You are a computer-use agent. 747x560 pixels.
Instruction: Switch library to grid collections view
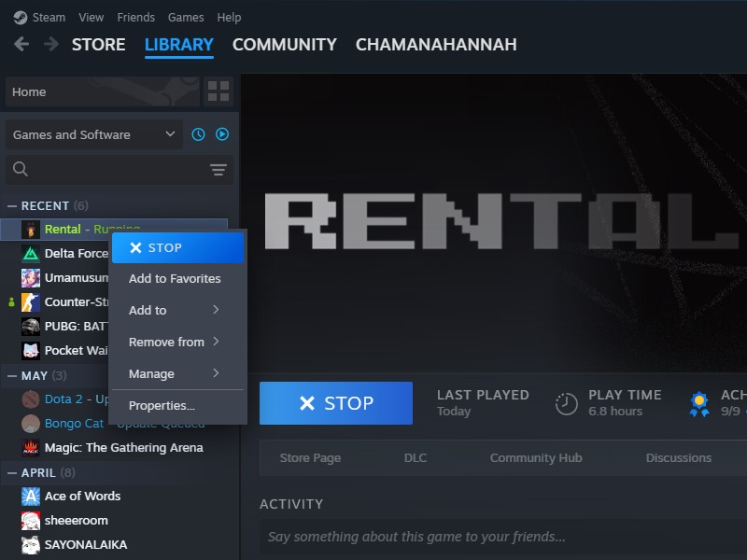[218, 91]
